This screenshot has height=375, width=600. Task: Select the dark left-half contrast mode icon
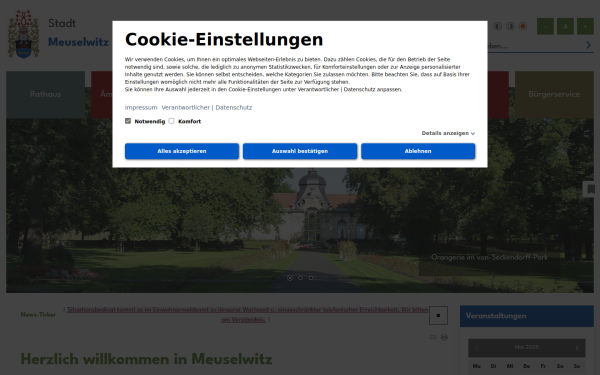498,26
